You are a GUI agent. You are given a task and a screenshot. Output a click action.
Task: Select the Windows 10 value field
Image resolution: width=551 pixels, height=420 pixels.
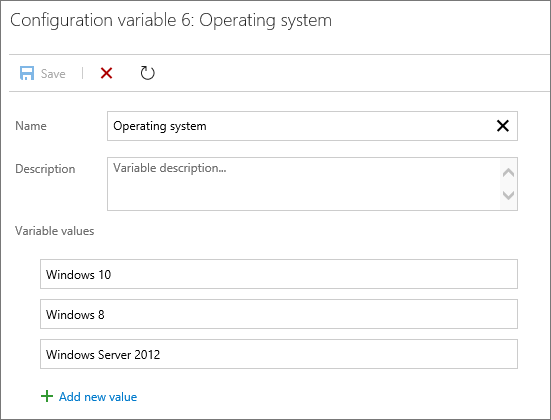coord(279,274)
